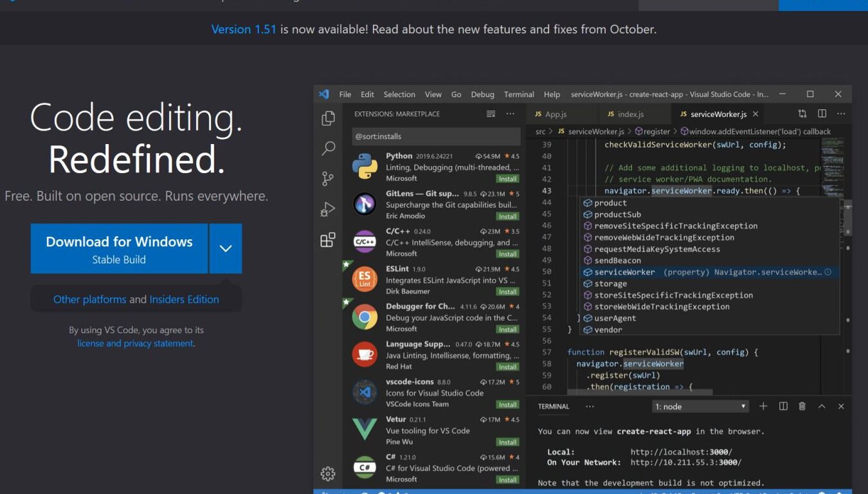Viewport: 868px width, 494px height.
Task: Kill the terminal with the trash icon
Action: (x=802, y=407)
